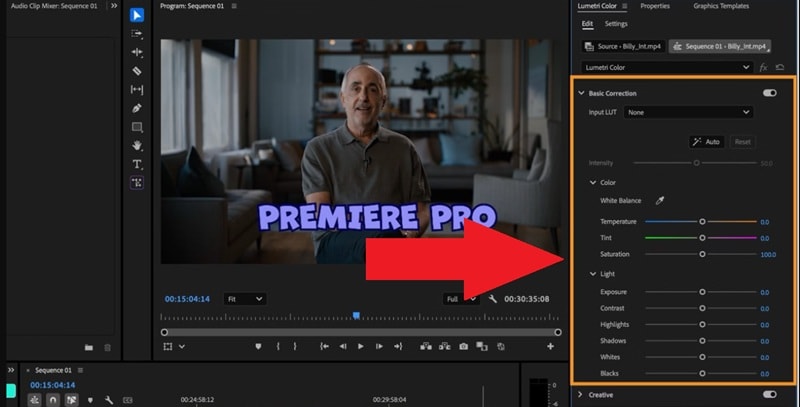Switch to the Graphics Templates tab

point(721,6)
